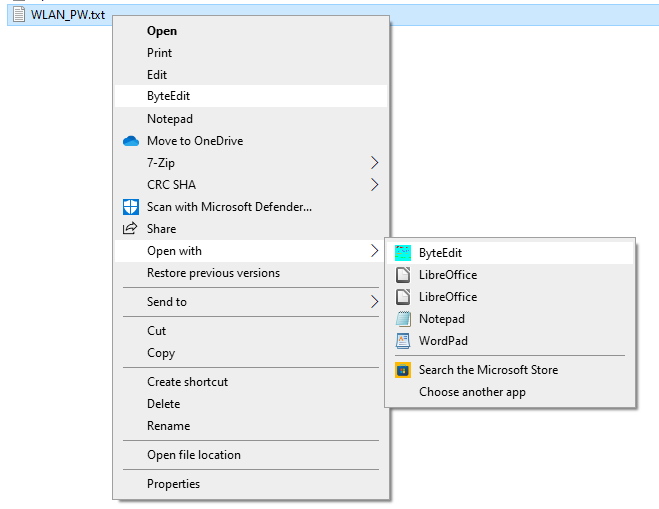Choose the Share menu entry
The width and height of the screenshot is (659, 509).
251,229
